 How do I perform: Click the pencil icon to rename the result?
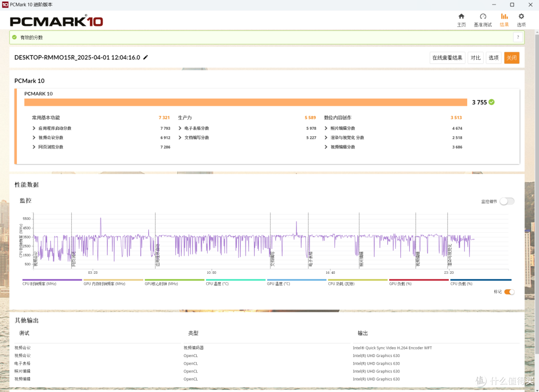point(145,57)
